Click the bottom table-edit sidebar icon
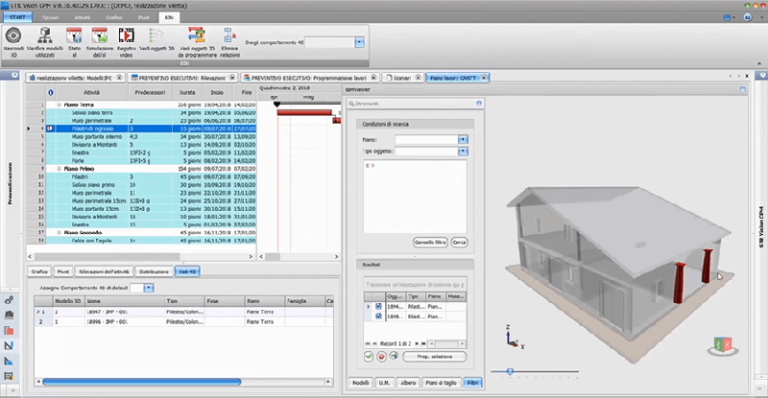768x398 pixels. pos(8,376)
